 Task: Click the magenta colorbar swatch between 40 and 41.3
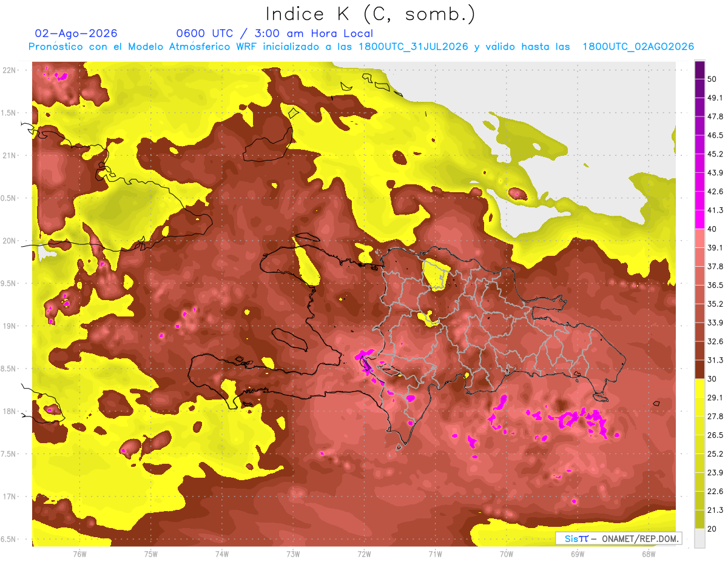(x=699, y=219)
